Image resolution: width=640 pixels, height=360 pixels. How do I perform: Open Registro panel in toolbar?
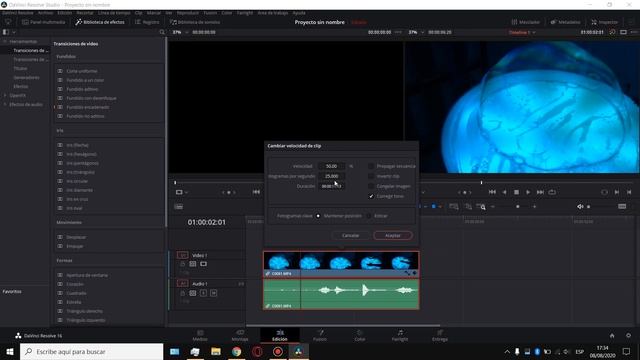(x=147, y=22)
